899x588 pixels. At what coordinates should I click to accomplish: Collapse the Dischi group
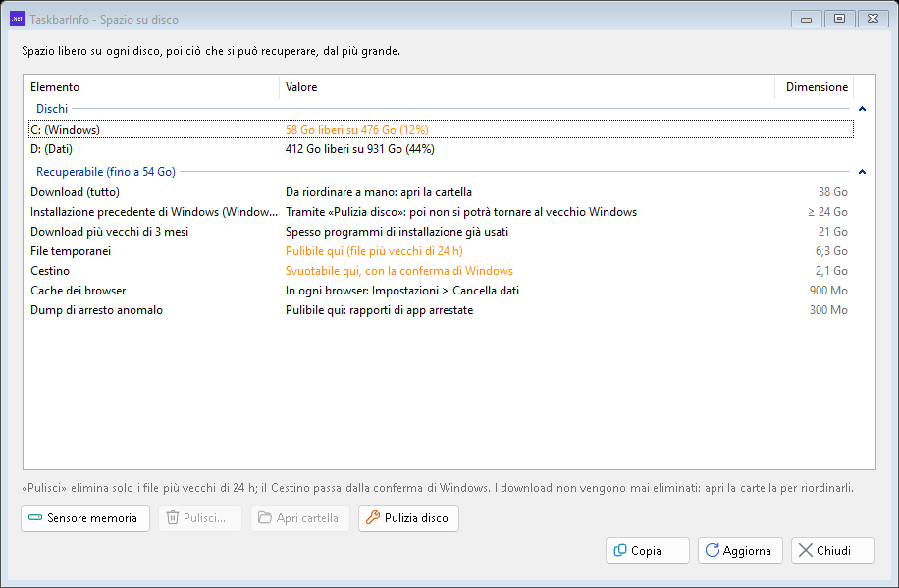click(x=862, y=109)
